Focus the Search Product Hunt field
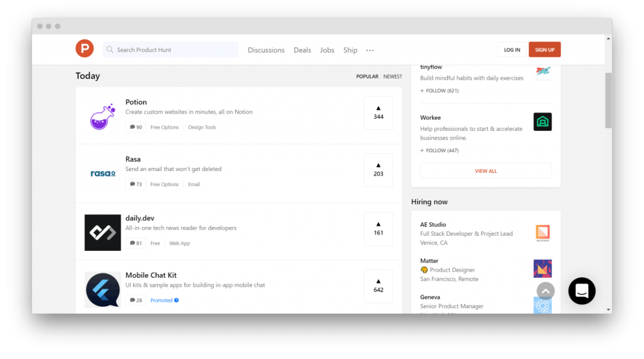 tap(171, 50)
